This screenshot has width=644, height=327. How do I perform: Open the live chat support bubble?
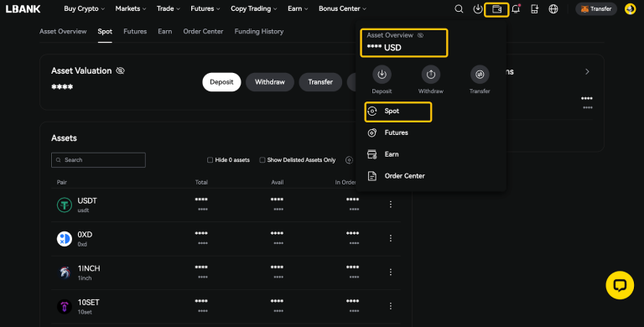click(620, 285)
